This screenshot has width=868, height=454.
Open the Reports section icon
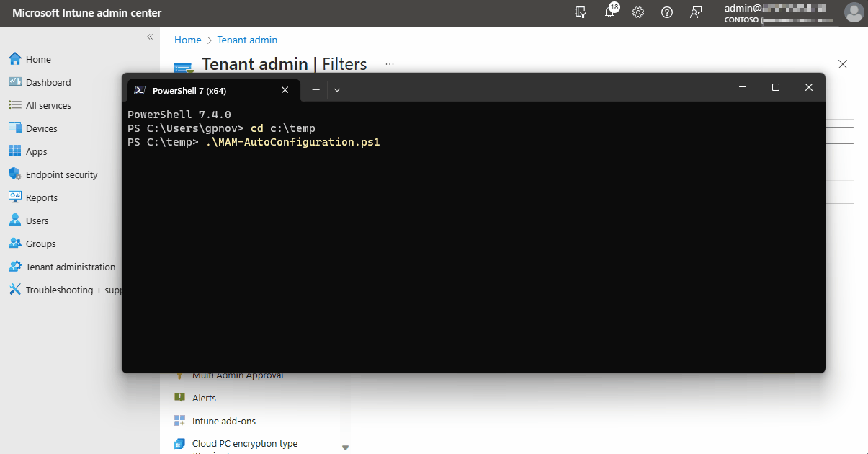tap(41, 197)
